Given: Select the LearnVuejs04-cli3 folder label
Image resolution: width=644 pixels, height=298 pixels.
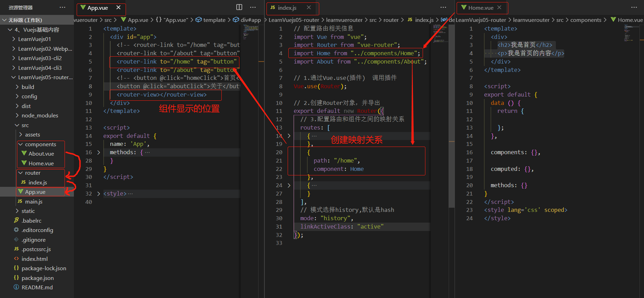Looking at the screenshot, I should [40, 68].
